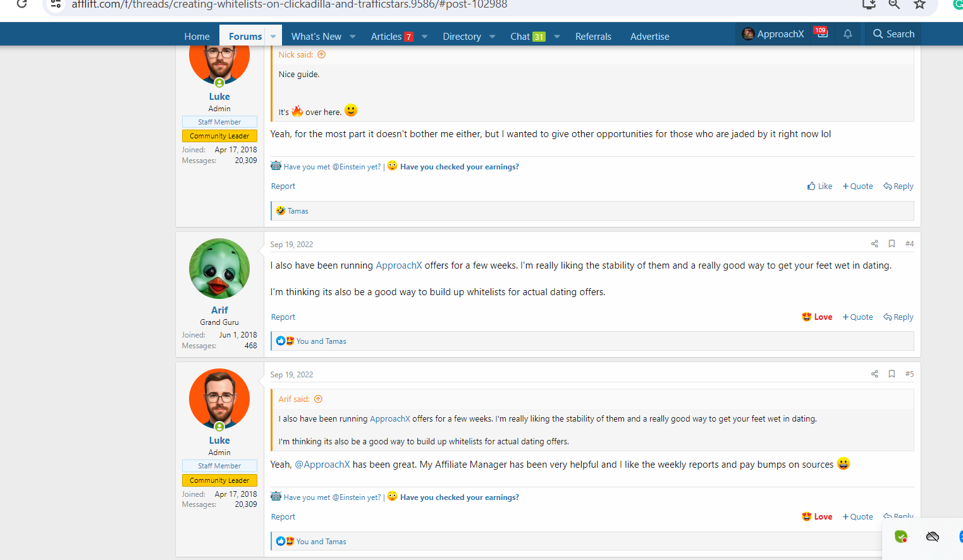Expand the What's New dropdown arrow
Viewport: 963px width, 560px height.
click(353, 37)
